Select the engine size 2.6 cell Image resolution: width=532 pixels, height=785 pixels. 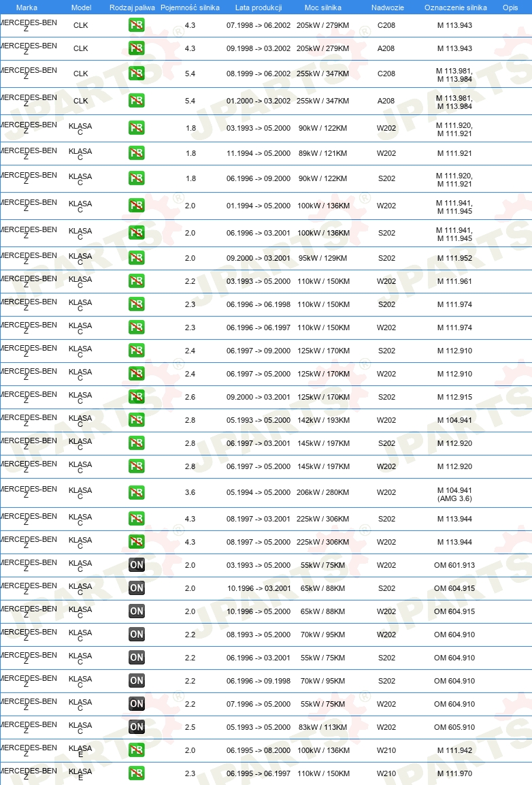190,396
